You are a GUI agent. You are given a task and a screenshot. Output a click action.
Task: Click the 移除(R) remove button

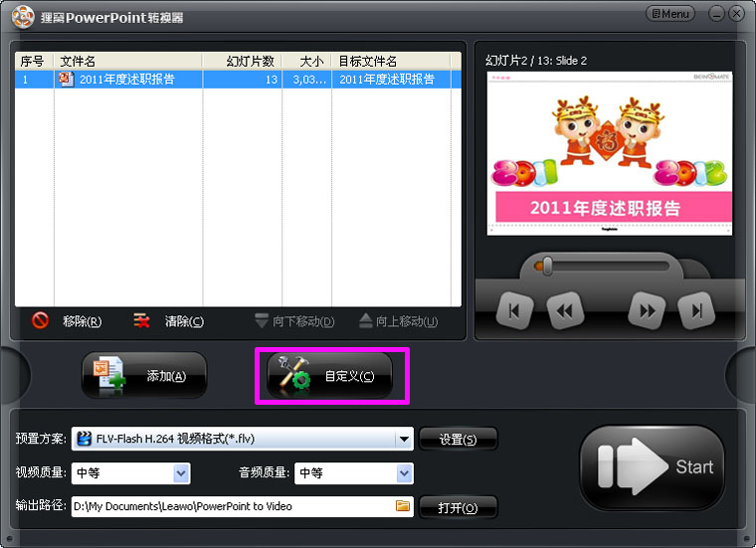click(x=67, y=321)
